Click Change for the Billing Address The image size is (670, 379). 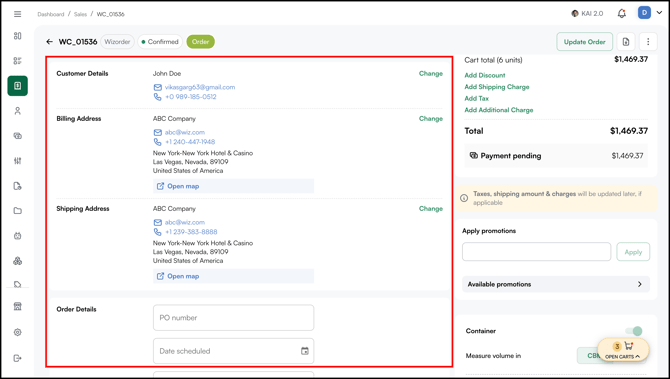tap(431, 118)
